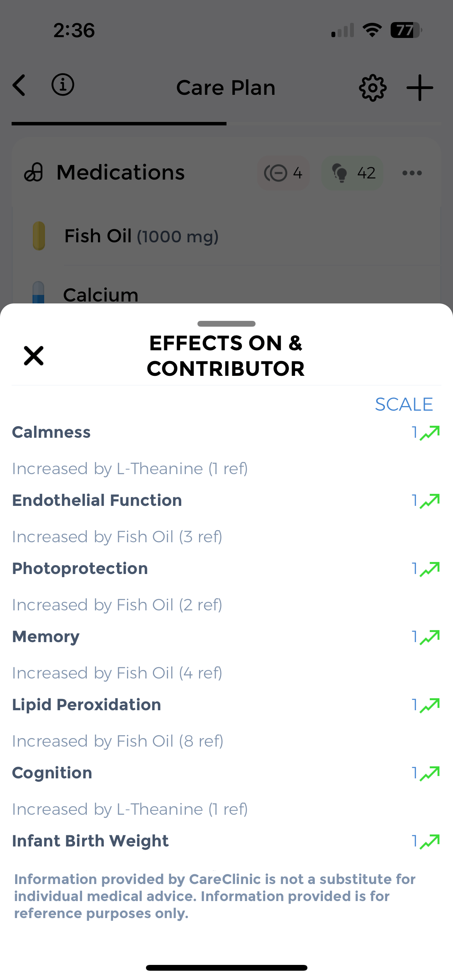The image size is (453, 980).
Task: Tap the plus to add a new item
Action: click(x=420, y=87)
